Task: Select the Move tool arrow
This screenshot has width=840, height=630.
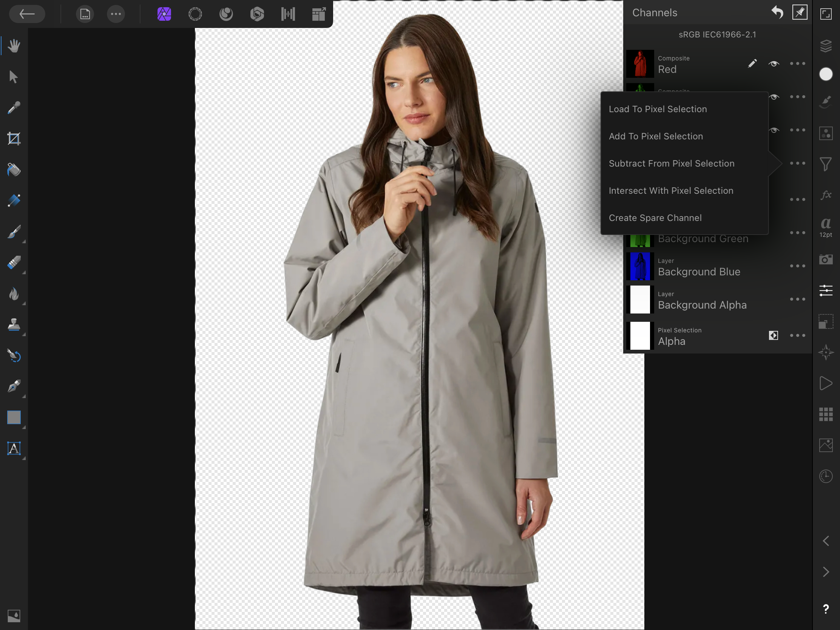Action: [14, 77]
